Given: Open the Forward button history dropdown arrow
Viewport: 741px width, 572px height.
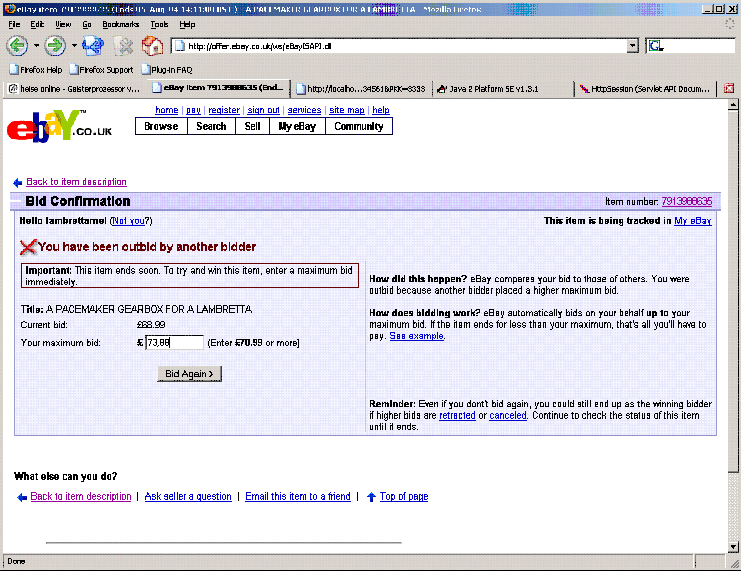Looking at the screenshot, I should (74, 46).
